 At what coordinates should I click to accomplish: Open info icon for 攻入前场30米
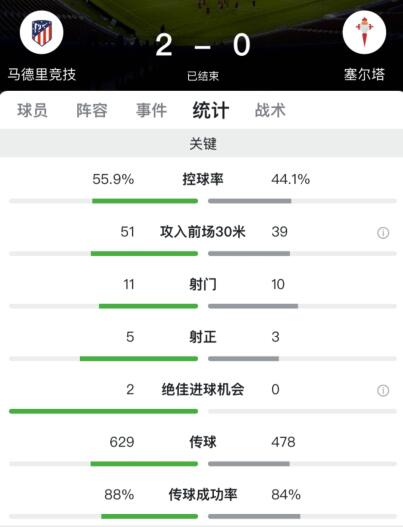383,233
